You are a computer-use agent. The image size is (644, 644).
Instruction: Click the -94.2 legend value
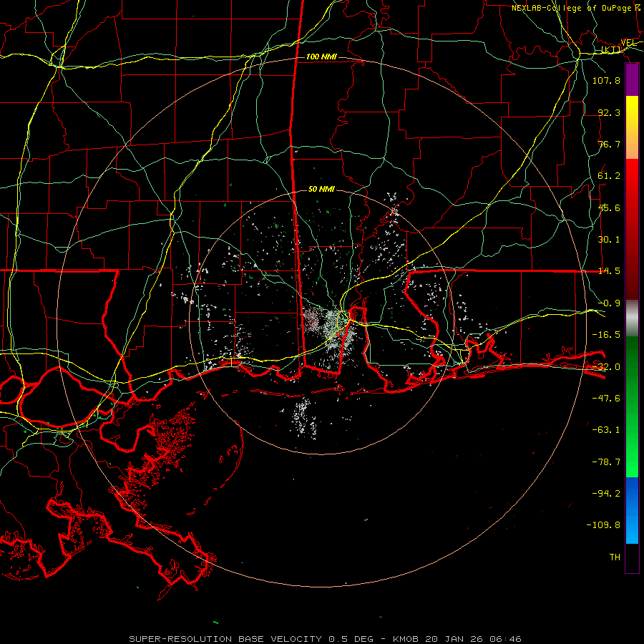click(x=606, y=493)
